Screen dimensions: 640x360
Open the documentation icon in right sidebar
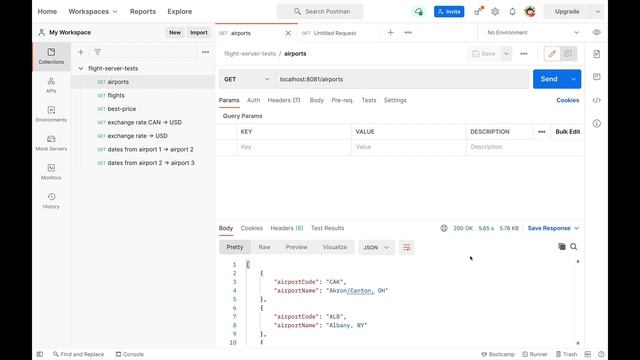click(x=596, y=54)
